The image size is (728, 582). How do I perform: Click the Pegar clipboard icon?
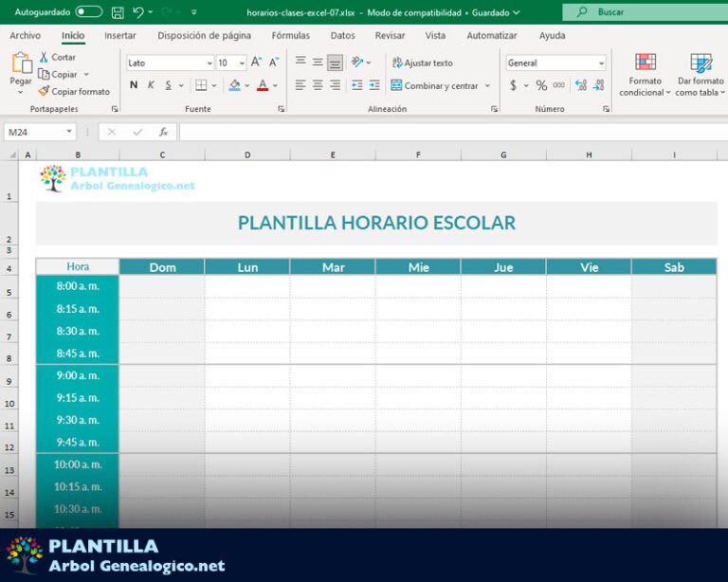22,64
